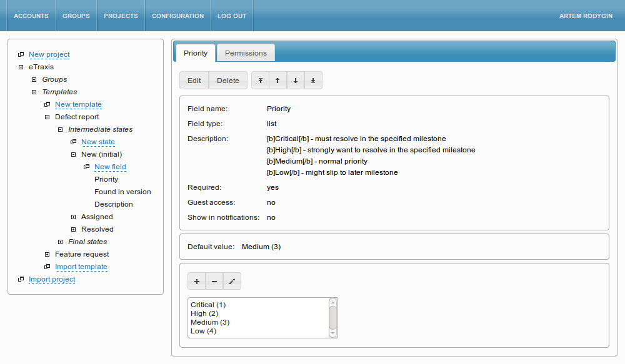Select the Defect report template
The width and height of the screenshot is (625, 364).
(x=77, y=117)
